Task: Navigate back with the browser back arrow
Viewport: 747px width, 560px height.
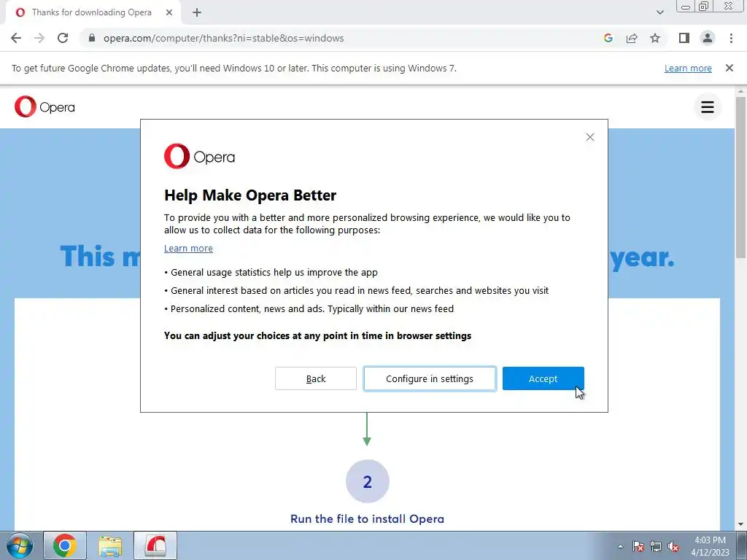Action: point(16,38)
